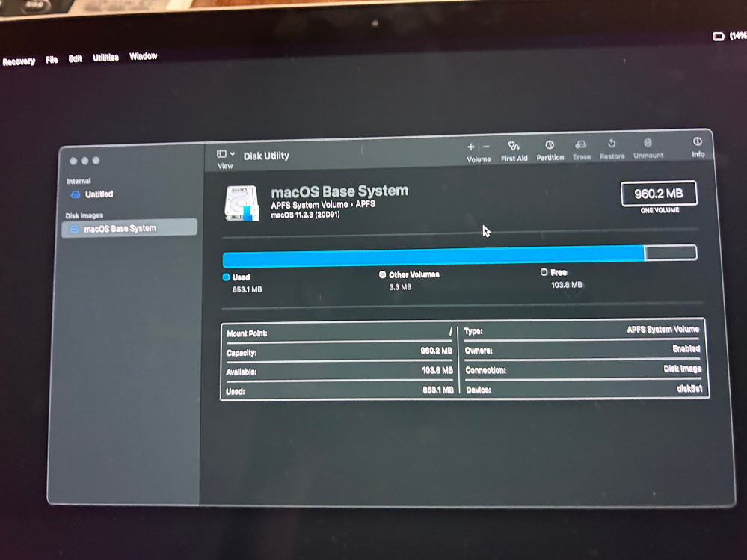Image resolution: width=747 pixels, height=560 pixels.
Task: Click the 3.3 MB other volumes value
Action: point(400,286)
